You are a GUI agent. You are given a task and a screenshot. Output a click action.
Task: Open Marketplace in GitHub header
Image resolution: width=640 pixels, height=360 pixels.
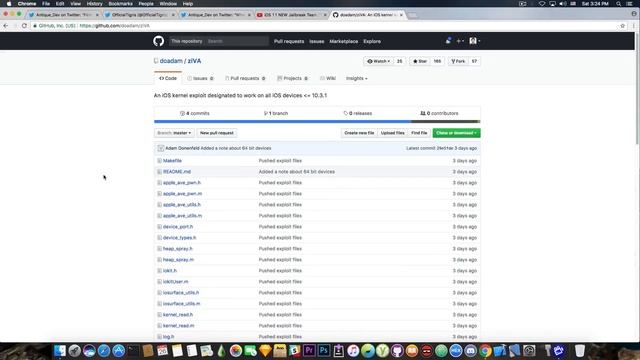pyautogui.click(x=344, y=41)
